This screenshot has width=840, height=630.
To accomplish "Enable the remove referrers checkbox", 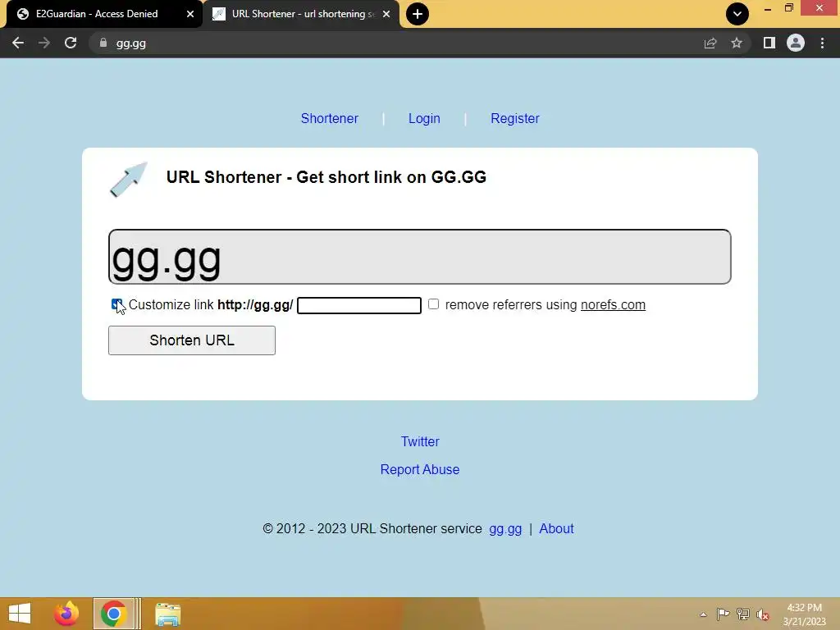I will 433,304.
